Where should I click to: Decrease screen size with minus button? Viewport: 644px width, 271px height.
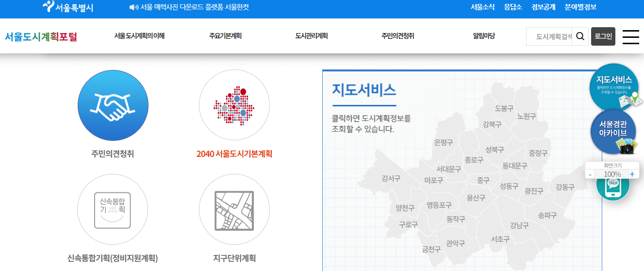click(x=590, y=174)
